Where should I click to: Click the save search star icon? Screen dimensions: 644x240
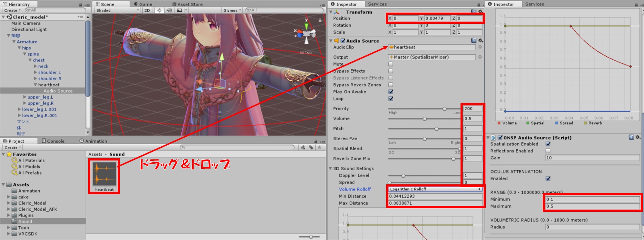pos(319,147)
